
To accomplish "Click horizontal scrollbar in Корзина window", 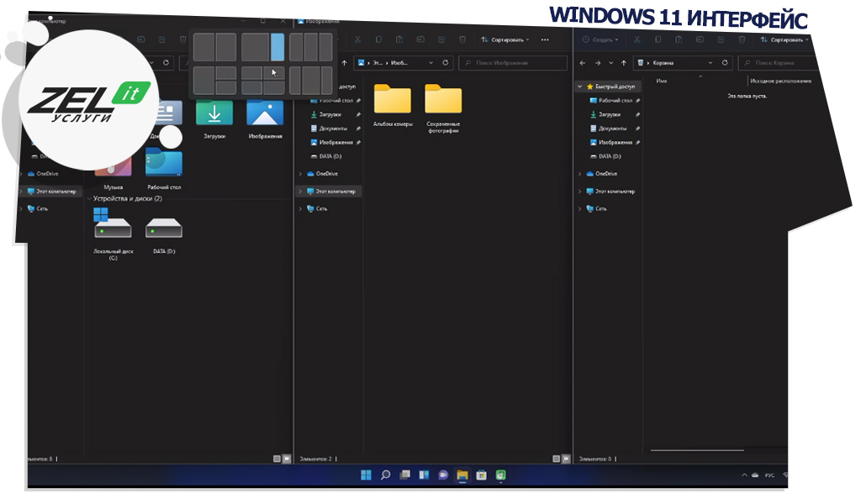I will point(697,451).
